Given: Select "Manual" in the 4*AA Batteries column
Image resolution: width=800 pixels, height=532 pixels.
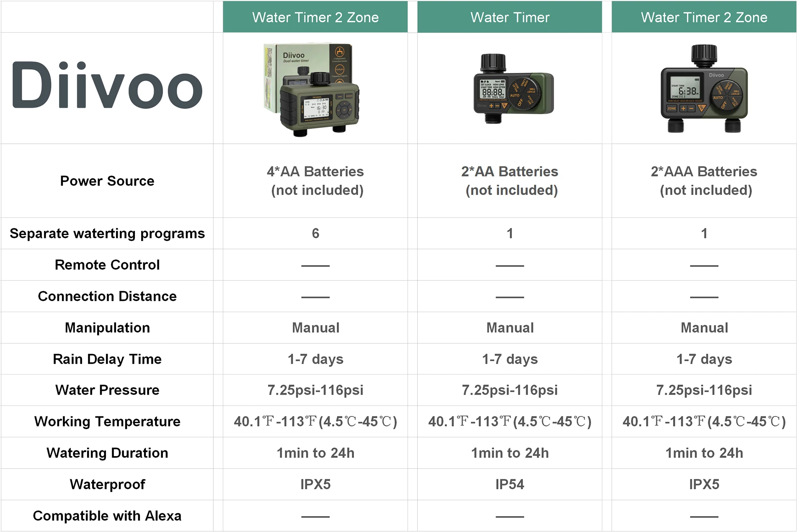Looking at the screenshot, I should 315,328.
